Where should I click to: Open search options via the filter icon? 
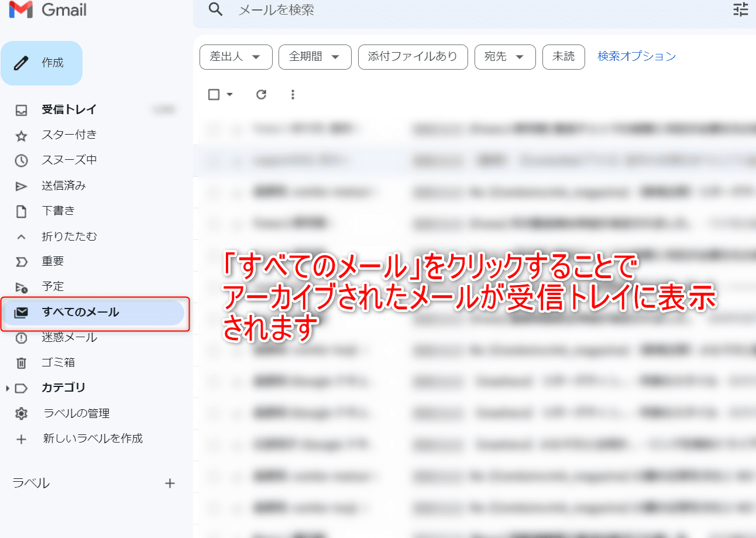[740, 10]
